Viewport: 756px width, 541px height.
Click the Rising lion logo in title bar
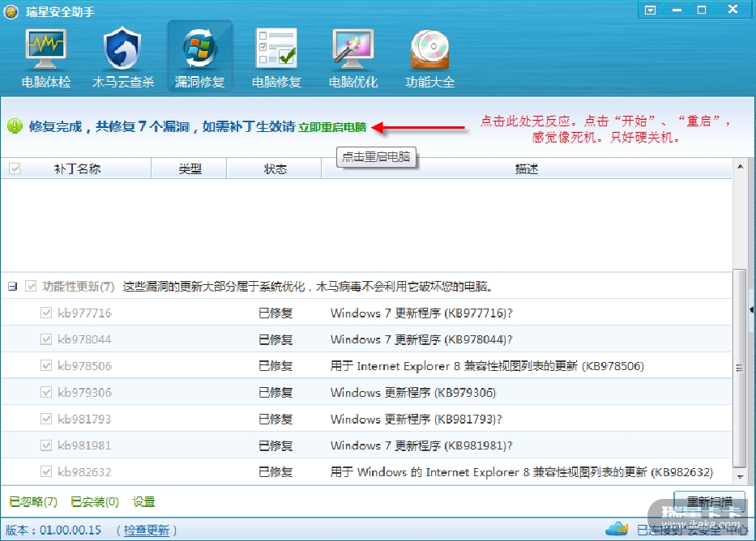(11, 11)
